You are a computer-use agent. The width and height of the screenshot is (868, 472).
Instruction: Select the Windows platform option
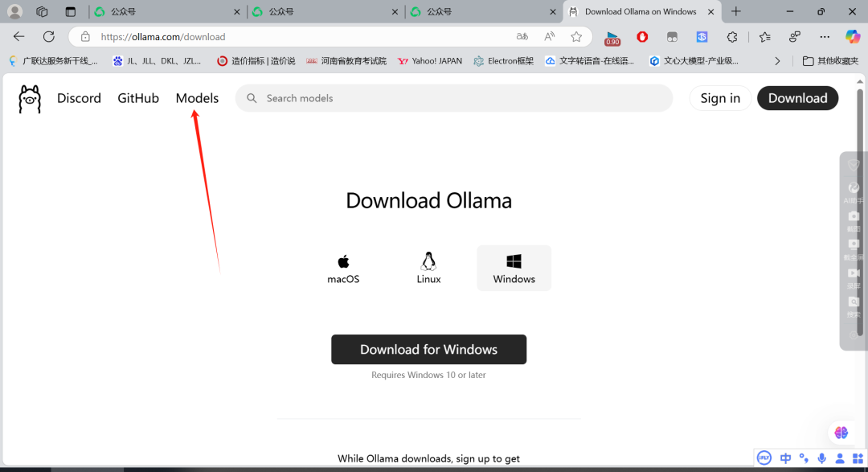point(514,268)
